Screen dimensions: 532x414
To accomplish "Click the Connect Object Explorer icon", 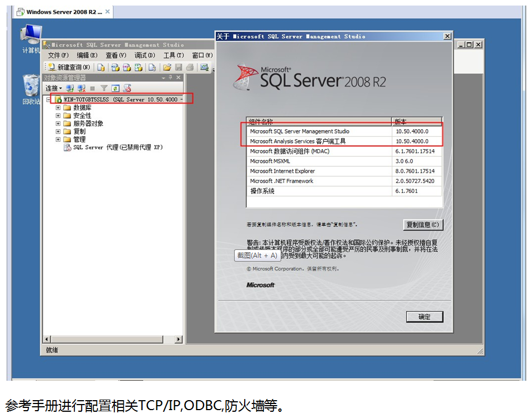I will pyautogui.click(x=70, y=88).
